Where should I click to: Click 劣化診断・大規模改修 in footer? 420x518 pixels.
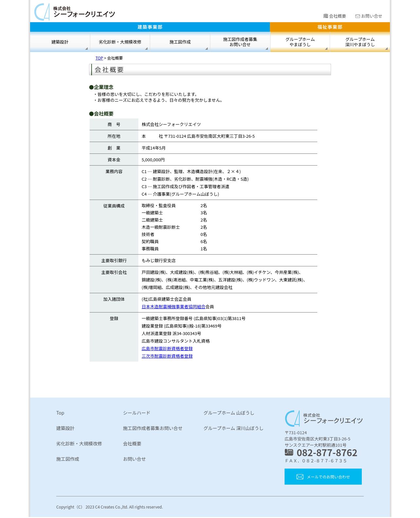coord(79,444)
